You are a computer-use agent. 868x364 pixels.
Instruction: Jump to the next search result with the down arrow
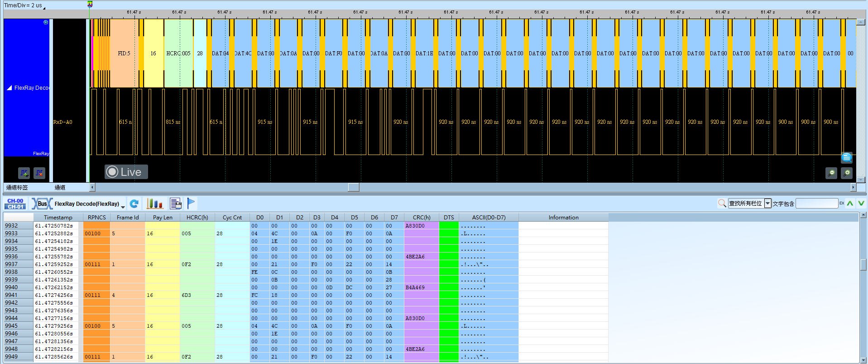[x=861, y=203]
